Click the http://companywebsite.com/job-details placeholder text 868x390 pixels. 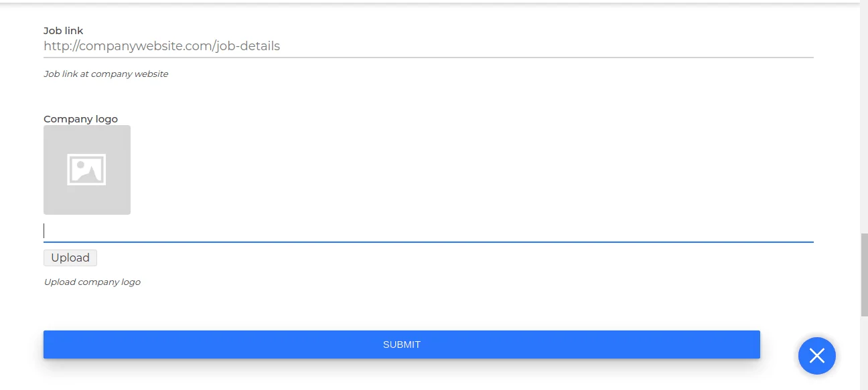point(161,46)
